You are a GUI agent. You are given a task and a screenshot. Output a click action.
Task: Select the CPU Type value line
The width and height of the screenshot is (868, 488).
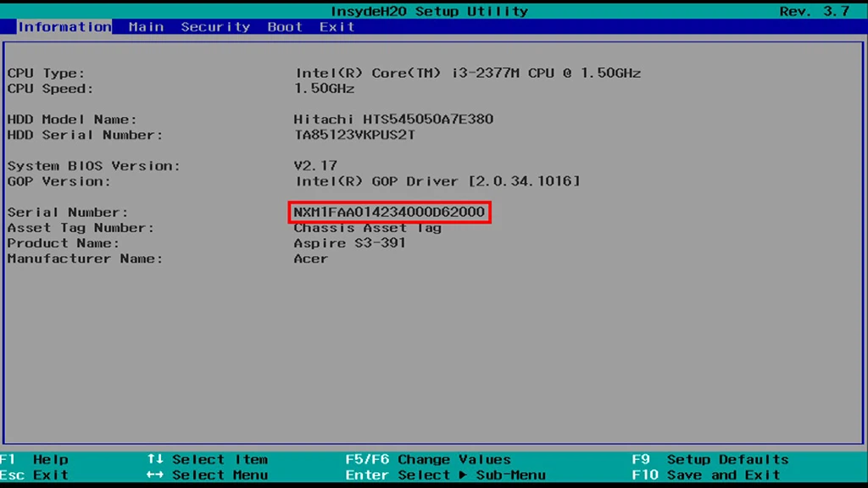pos(468,73)
